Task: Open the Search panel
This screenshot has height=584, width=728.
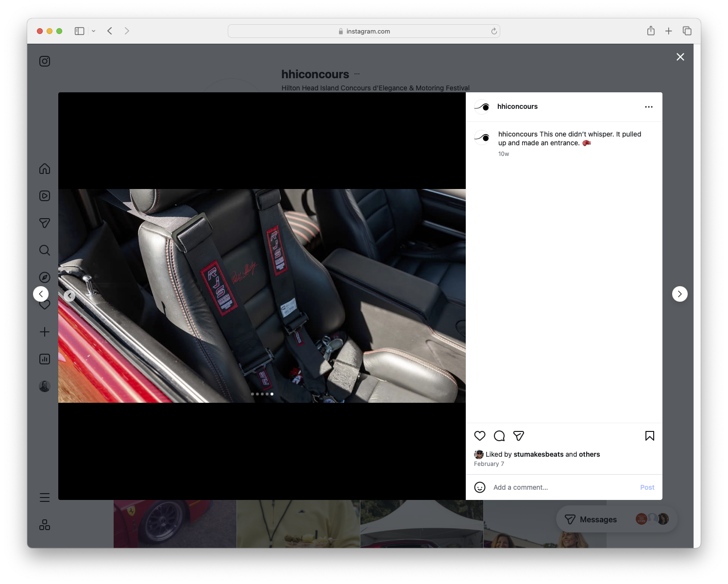Action: pyautogui.click(x=45, y=250)
